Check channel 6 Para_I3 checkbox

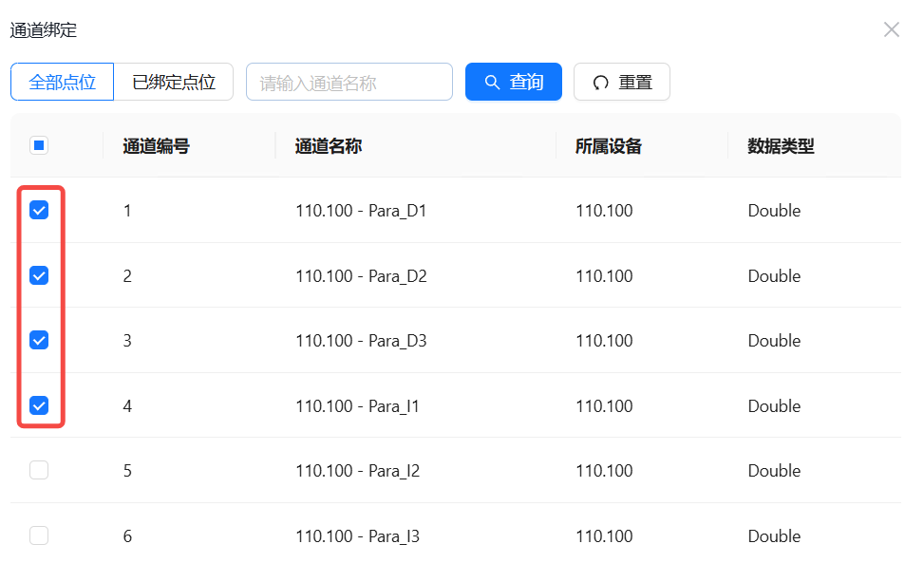[39, 535]
